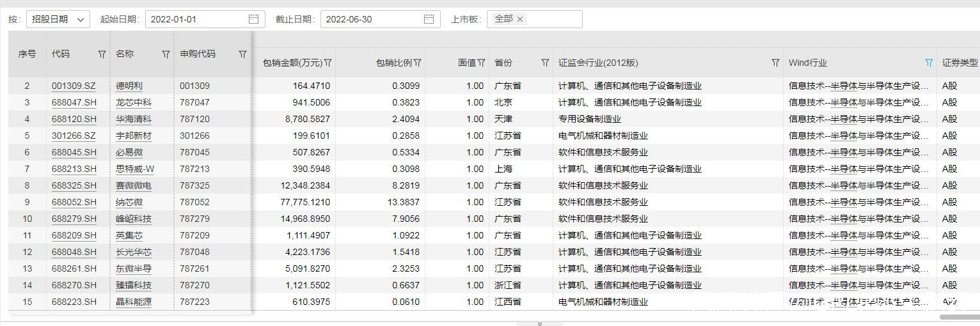Screen dimensions: 980x326
Task: Open calendar picker for 起始日期
Action: [253, 19]
